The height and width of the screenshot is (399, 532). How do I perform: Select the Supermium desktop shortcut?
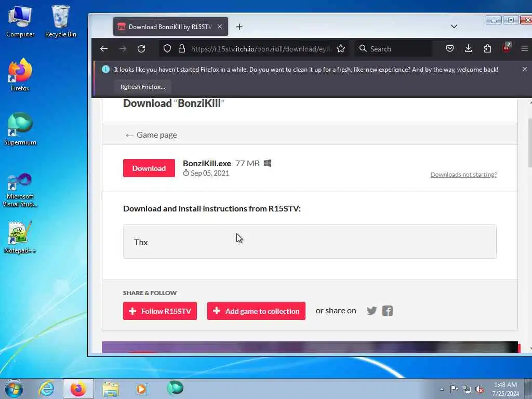click(x=20, y=129)
